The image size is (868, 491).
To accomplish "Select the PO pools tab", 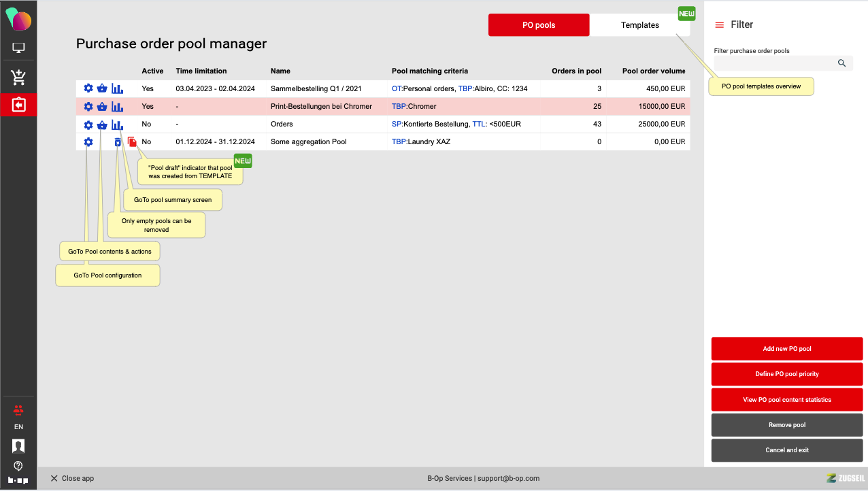I will pyautogui.click(x=538, y=25).
